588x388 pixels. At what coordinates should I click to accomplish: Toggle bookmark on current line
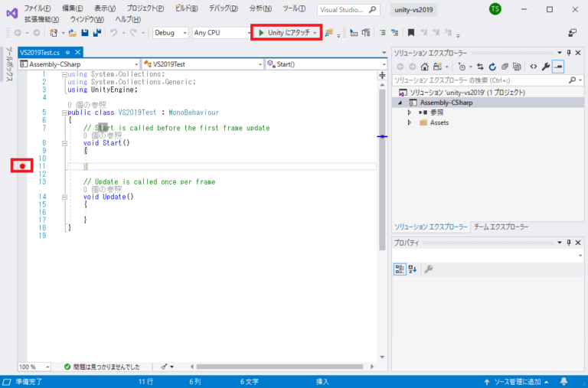(411, 33)
